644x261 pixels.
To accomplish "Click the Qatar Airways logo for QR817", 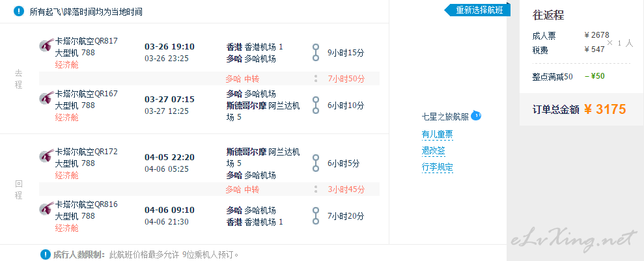I will click(46, 45).
